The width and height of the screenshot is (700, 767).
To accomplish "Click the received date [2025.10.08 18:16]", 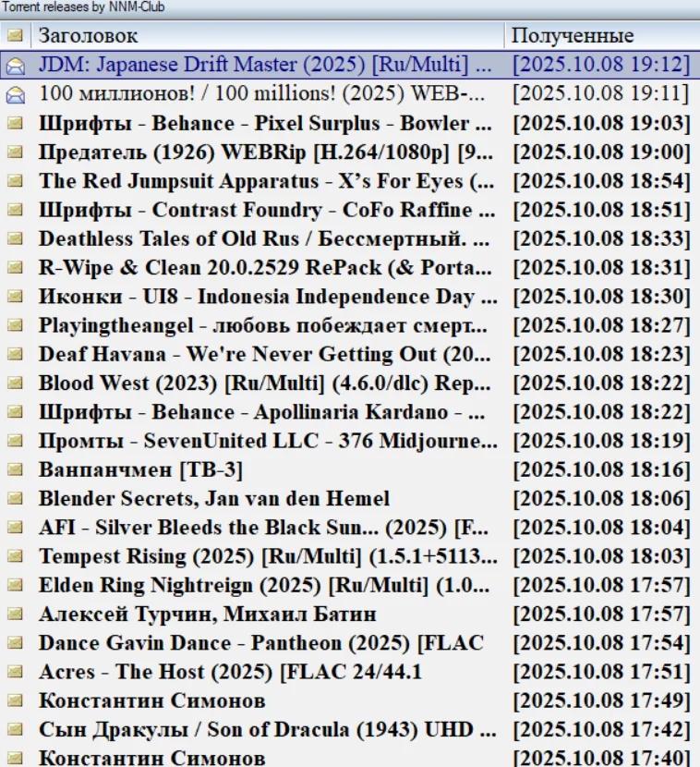I will pyautogui.click(x=601, y=469).
